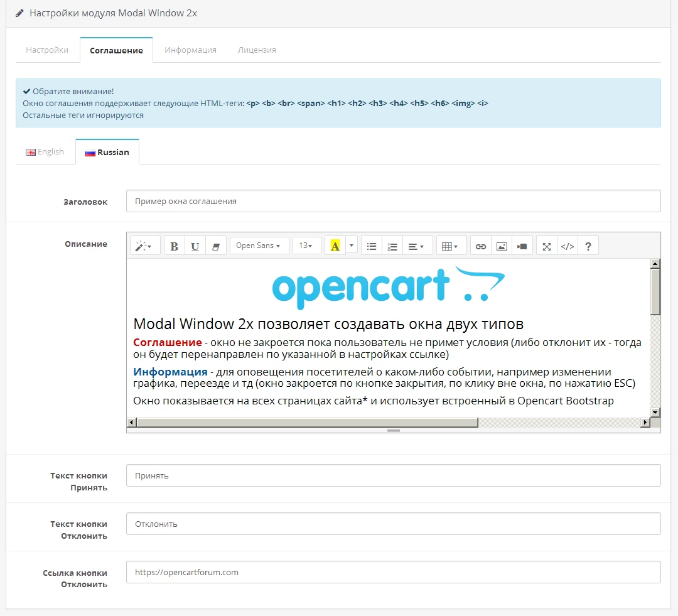Image resolution: width=678 pixels, height=616 pixels.
Task: Open the magic wand style menu
Action: tap(145, 246)
